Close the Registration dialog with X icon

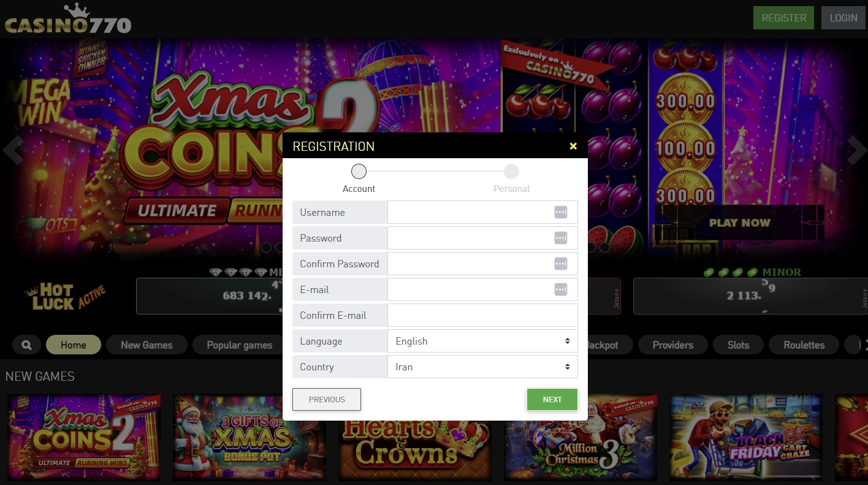tap(573, 146)
